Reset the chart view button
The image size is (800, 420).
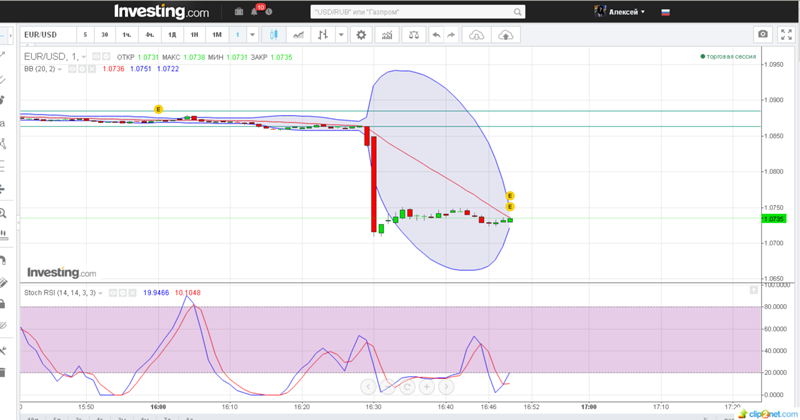pos(407,387)
